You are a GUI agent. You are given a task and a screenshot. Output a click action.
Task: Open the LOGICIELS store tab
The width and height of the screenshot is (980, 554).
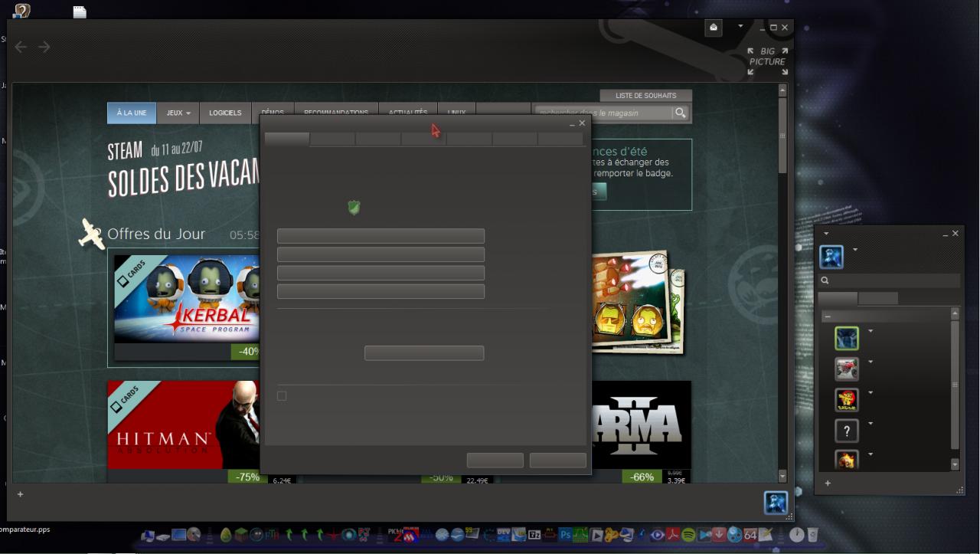225,113
